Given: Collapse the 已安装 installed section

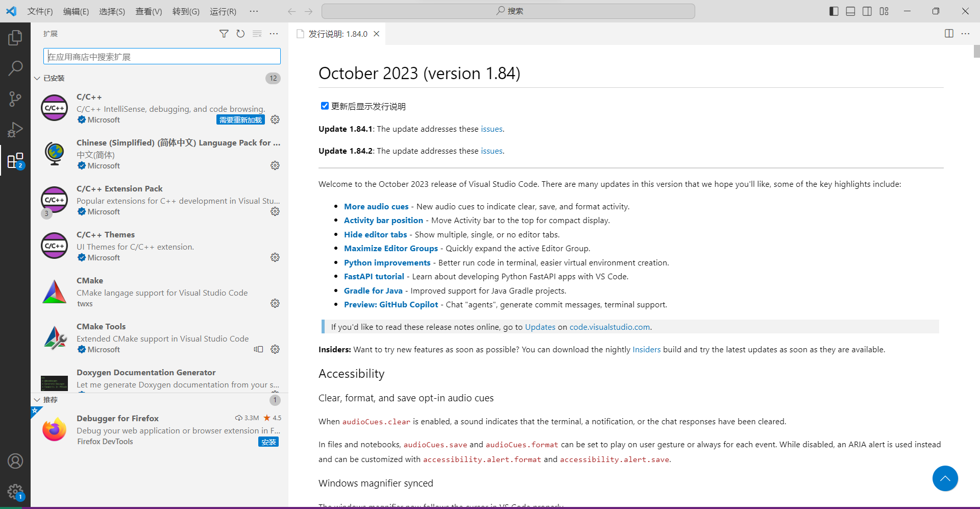Looking at the screenshot, I should (37, 78).
